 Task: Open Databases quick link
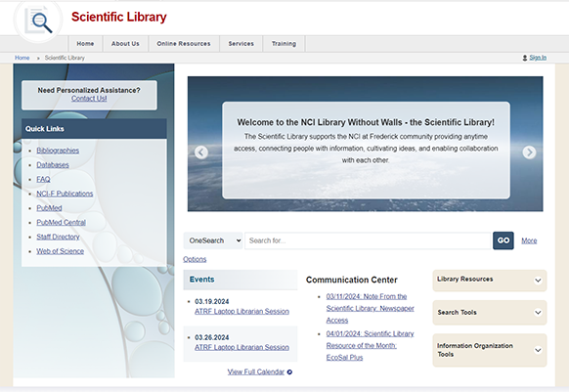pyautogui.click(x=53, y=165)
